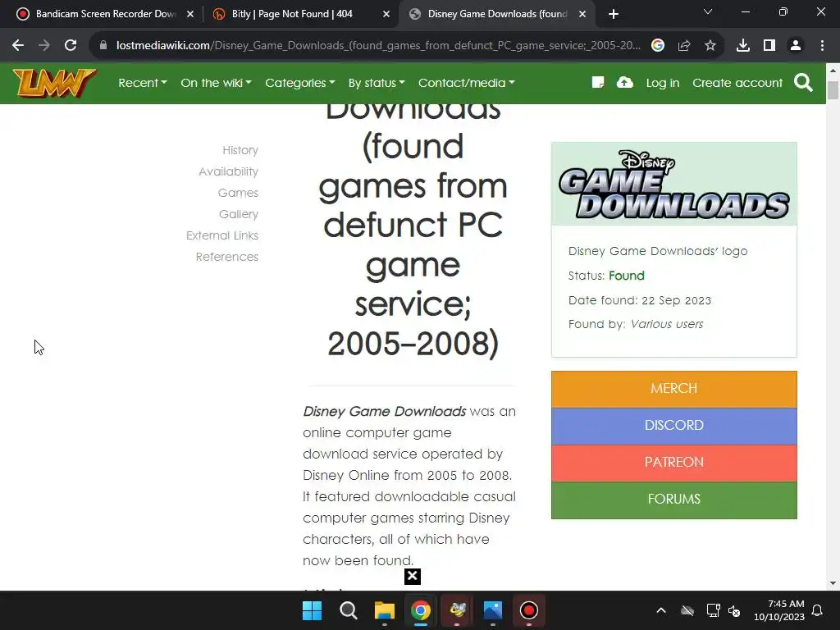Click the taskbar clock and date
The image size is (840, 630).
coord(779,610)
